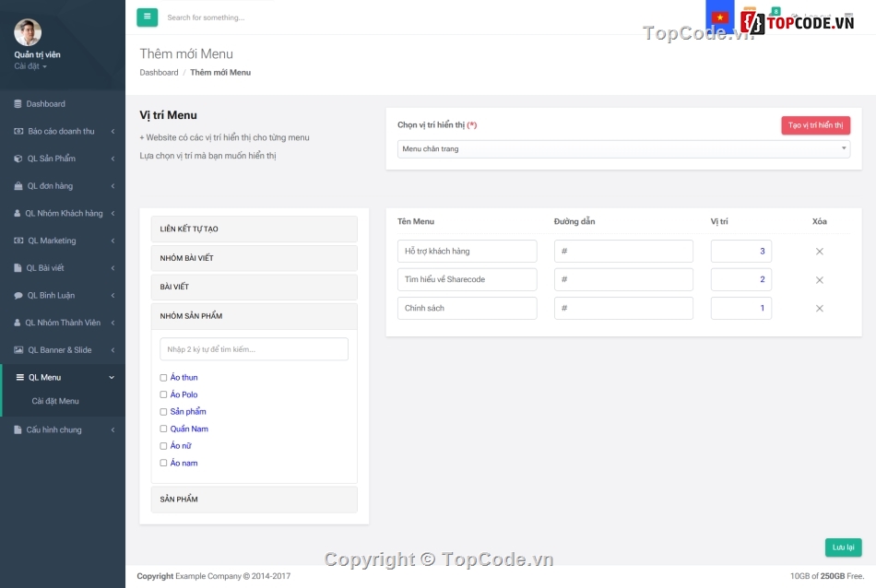Click the Báo cáo doanh thu money icon

click(x=18, y=131)
